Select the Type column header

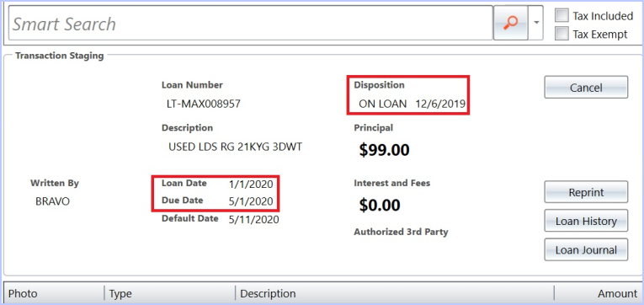pyautogui.click(x=169, y=293)
